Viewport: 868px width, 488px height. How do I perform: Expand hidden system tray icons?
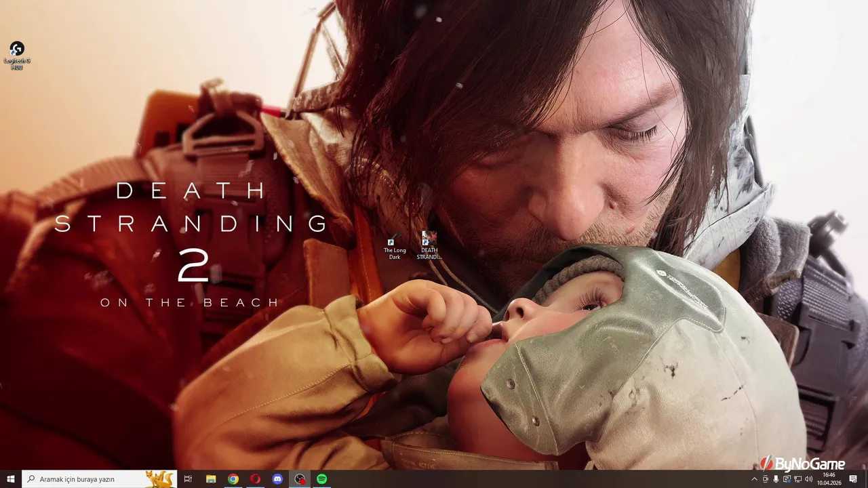click(755, 479)
